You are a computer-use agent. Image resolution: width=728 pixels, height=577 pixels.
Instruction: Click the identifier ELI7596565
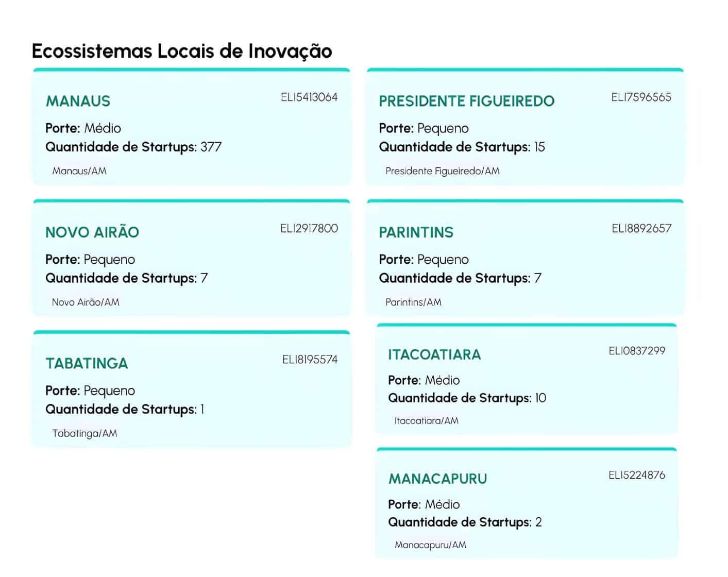click(x=641, y=97)
